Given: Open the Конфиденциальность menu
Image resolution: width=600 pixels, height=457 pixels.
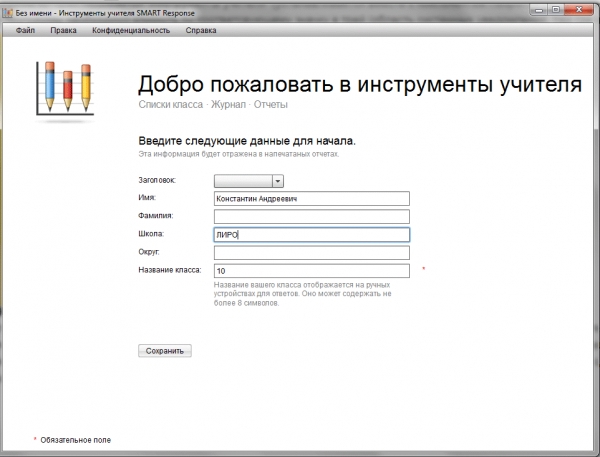Looking at the screenshot, I should coord(131,30).
